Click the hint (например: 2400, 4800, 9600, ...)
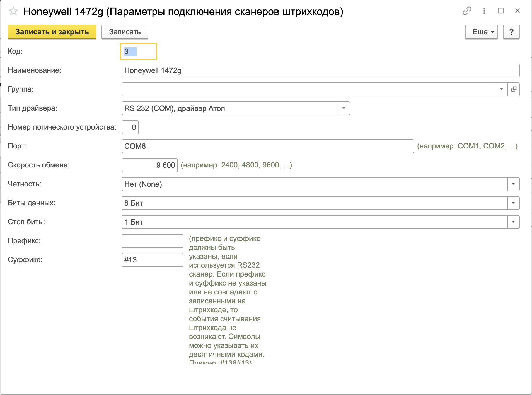This screenshot has height=395, width=532. pos(236,165)
